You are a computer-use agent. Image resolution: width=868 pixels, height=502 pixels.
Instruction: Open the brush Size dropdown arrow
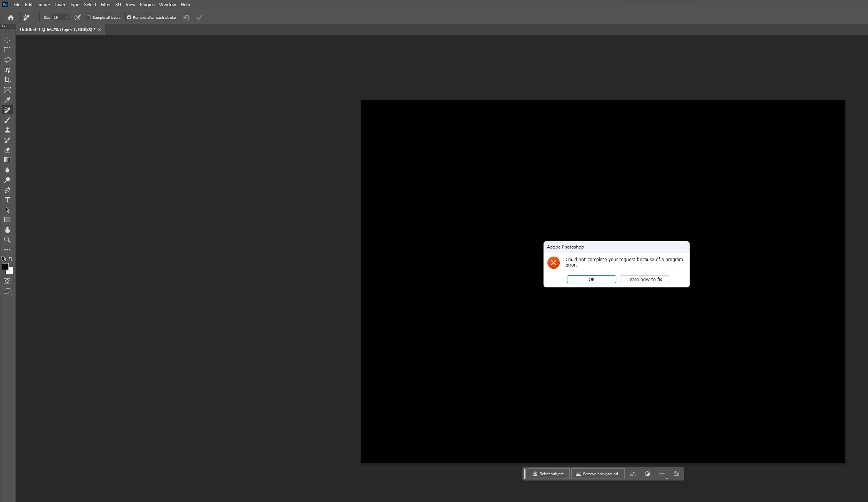coord(67,18)
